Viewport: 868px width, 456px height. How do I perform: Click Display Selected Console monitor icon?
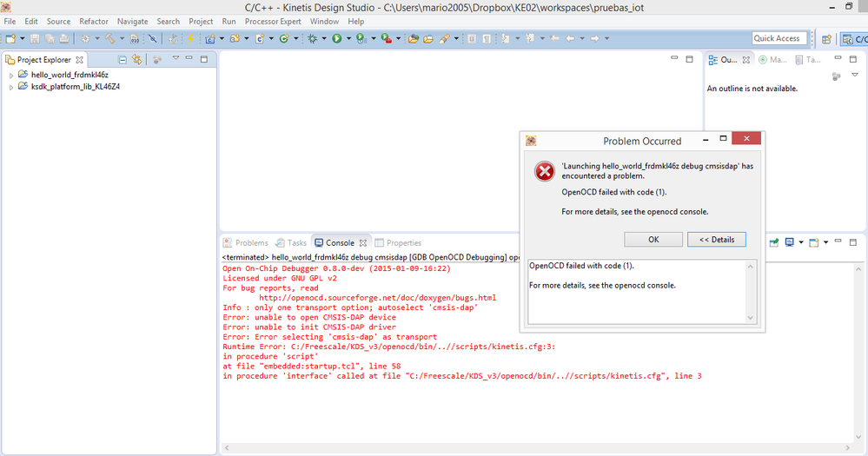coord(790,242)
